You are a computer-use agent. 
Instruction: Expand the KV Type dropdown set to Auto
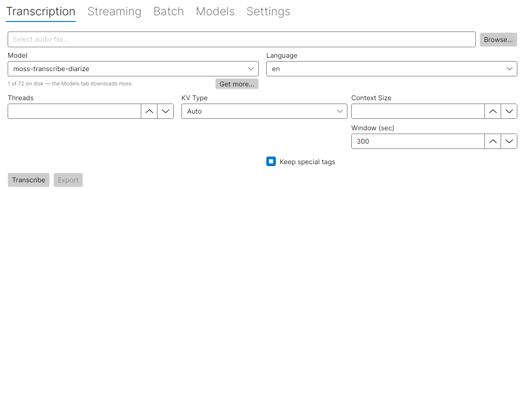264,111
